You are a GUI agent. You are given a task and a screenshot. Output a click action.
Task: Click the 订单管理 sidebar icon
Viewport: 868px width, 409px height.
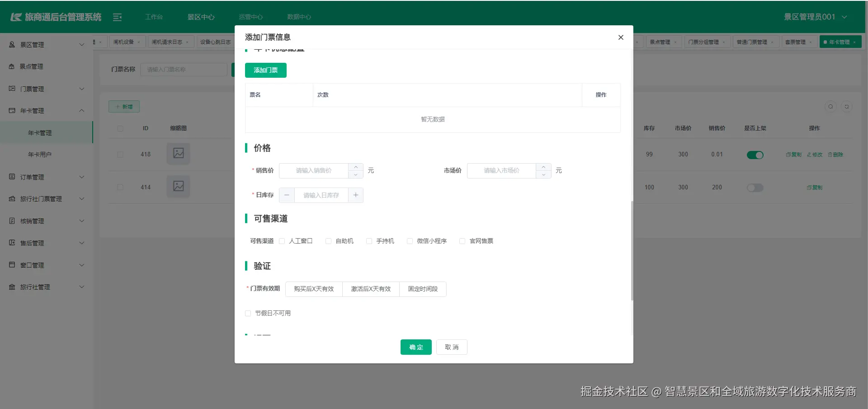(12, 177)
